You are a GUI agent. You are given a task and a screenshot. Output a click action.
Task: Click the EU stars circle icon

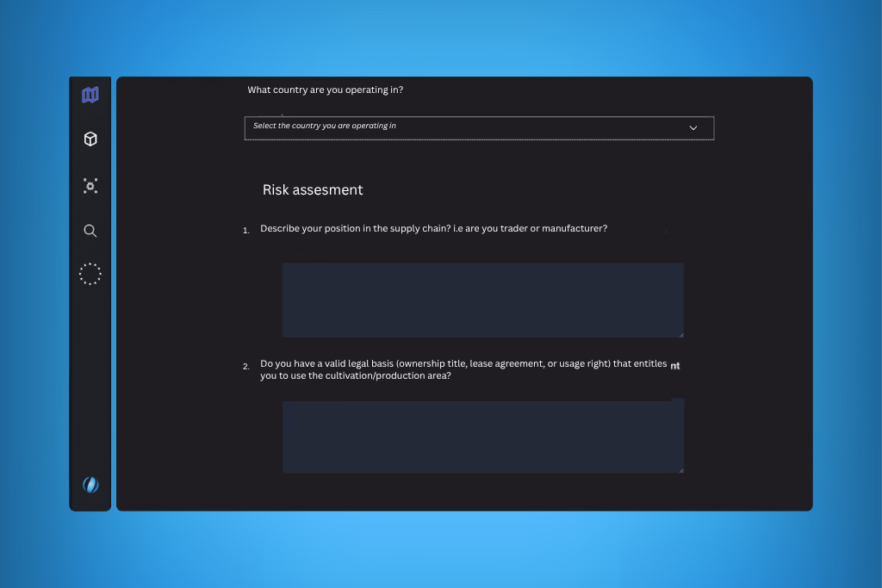coord(90,275)
